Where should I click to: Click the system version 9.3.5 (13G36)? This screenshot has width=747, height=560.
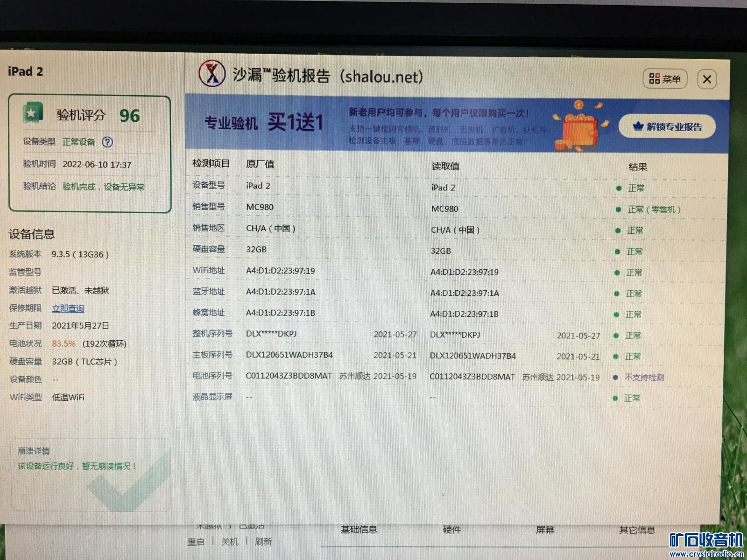click(80, 254)
